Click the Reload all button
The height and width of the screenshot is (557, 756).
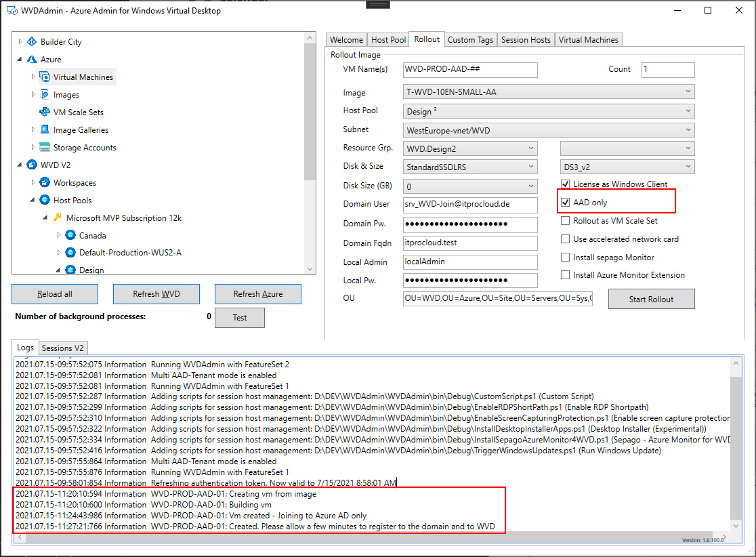click(55, 293)
